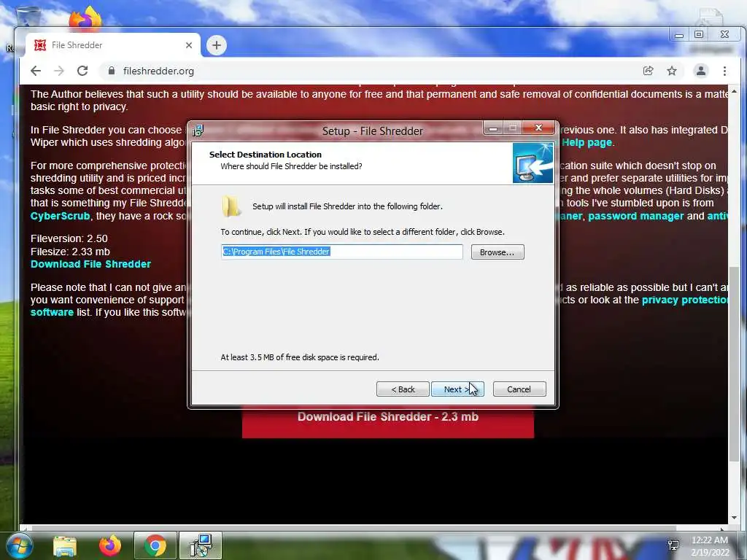Click the page vertical scrollbar thumb
This screenshot has width=747, height=560.
click(734, 364)
